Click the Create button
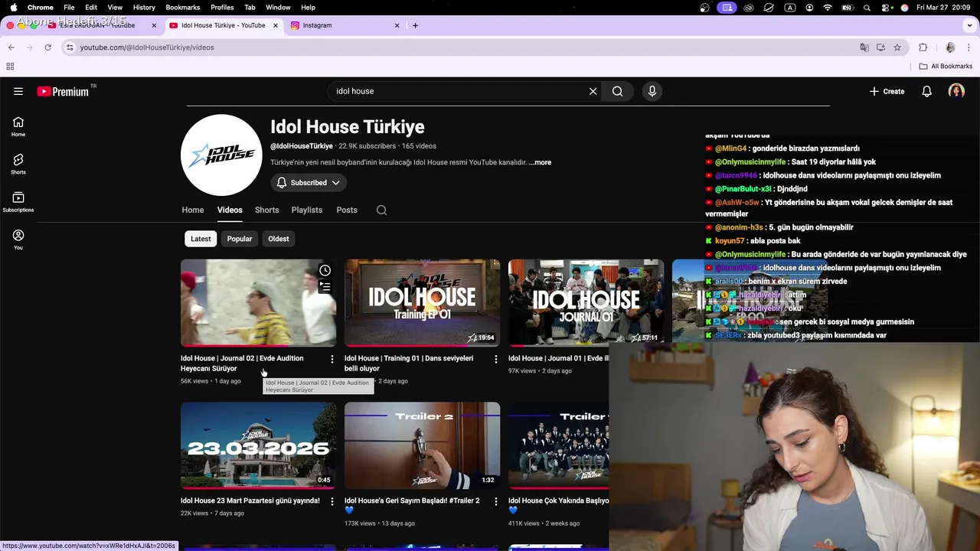Image resolution: width=980 pixels, height=551 pixels. [887, 91]
